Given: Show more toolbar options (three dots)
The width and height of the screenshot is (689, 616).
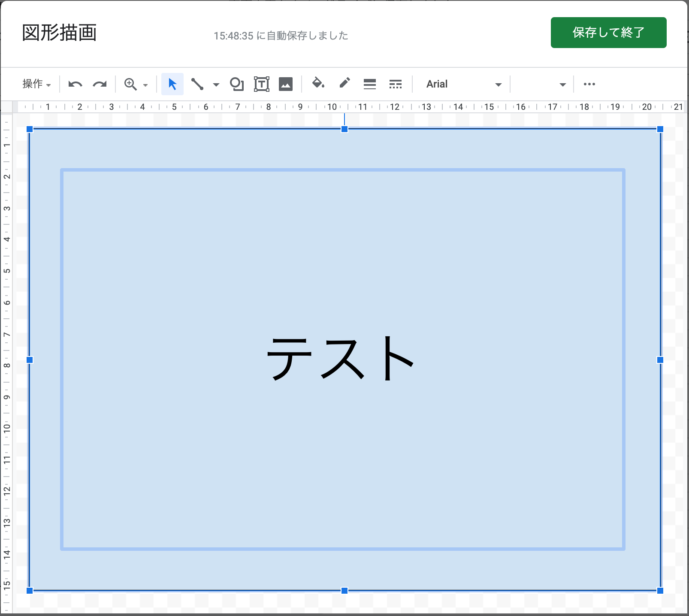Looking at the screenshot, I should tap(589, 84).
